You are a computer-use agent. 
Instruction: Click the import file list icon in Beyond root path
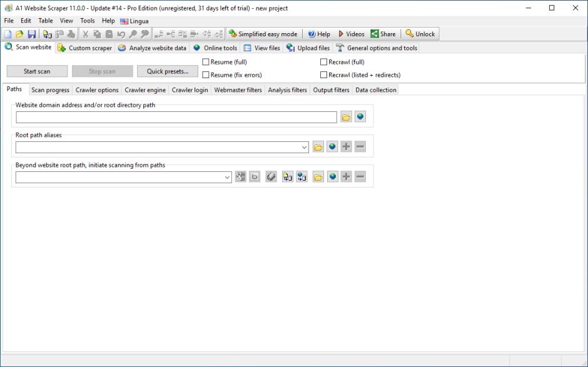pos(288,177)
